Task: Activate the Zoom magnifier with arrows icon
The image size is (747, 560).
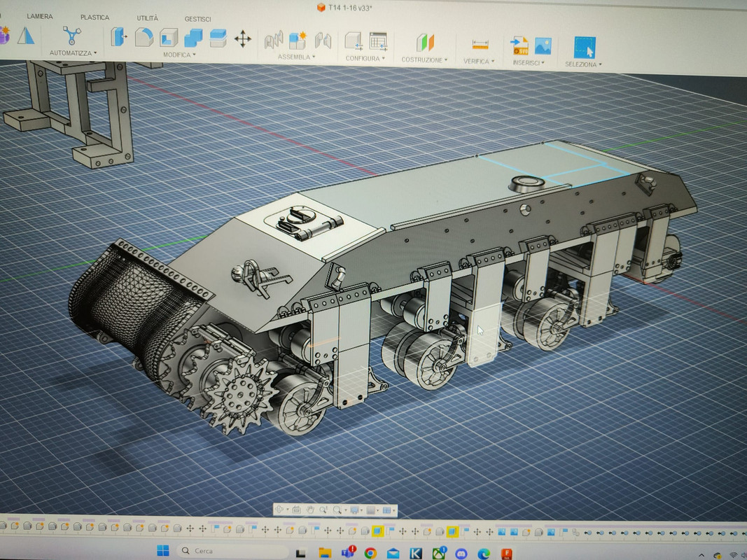Action: coord(323,510)
